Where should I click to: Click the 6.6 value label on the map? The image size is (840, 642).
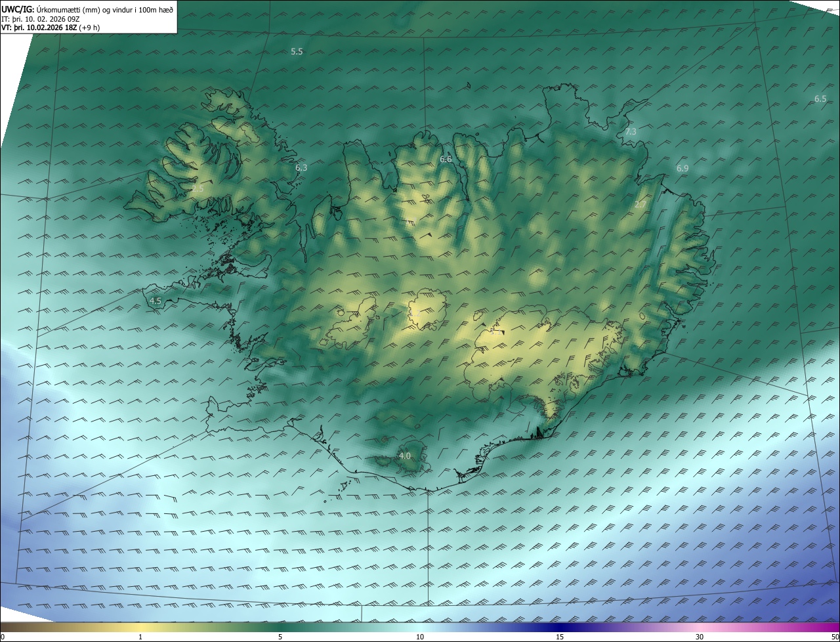coord(446,160)
